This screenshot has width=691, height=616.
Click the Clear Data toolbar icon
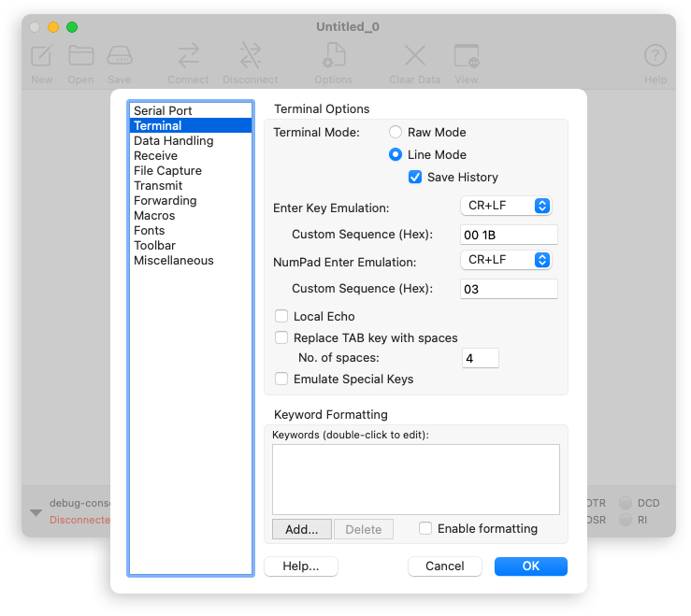point(414,56)
